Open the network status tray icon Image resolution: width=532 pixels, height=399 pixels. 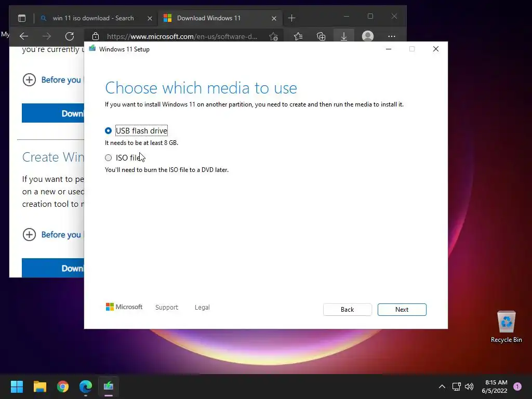[456, 387]
